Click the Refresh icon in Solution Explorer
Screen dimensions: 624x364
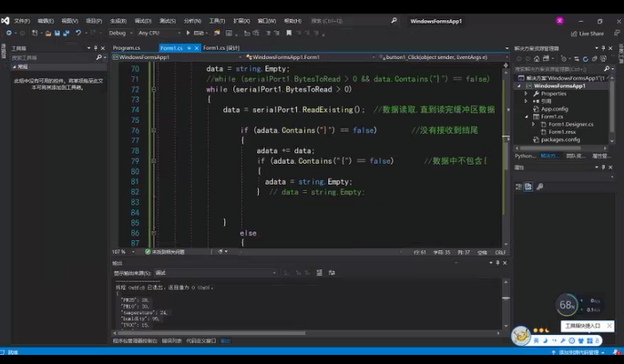click(x=585, y=59)
